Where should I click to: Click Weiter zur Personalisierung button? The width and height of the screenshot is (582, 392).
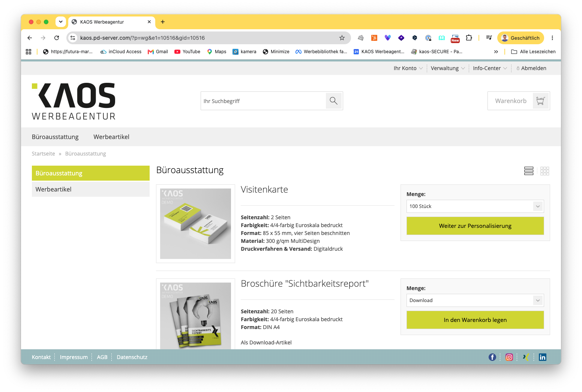[475, 226]
